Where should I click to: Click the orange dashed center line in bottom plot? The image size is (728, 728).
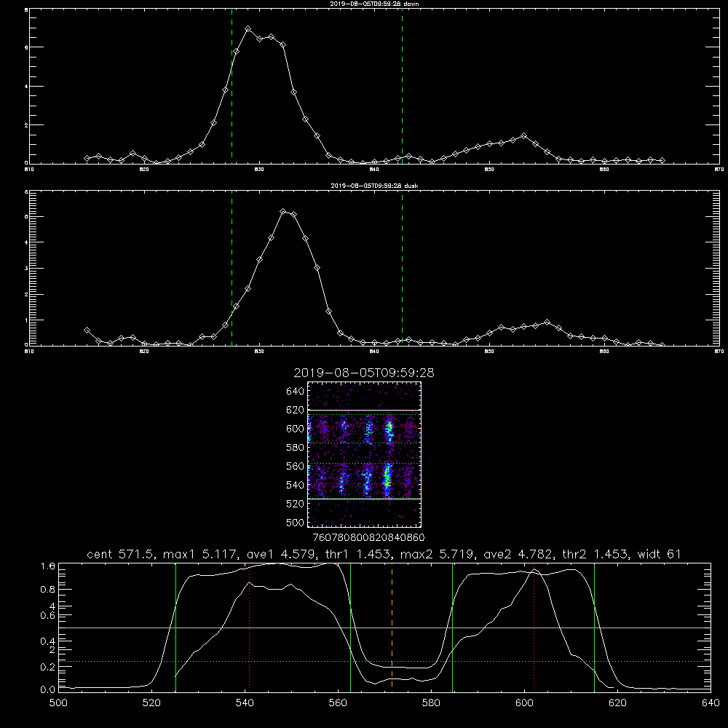click(392, 627)
